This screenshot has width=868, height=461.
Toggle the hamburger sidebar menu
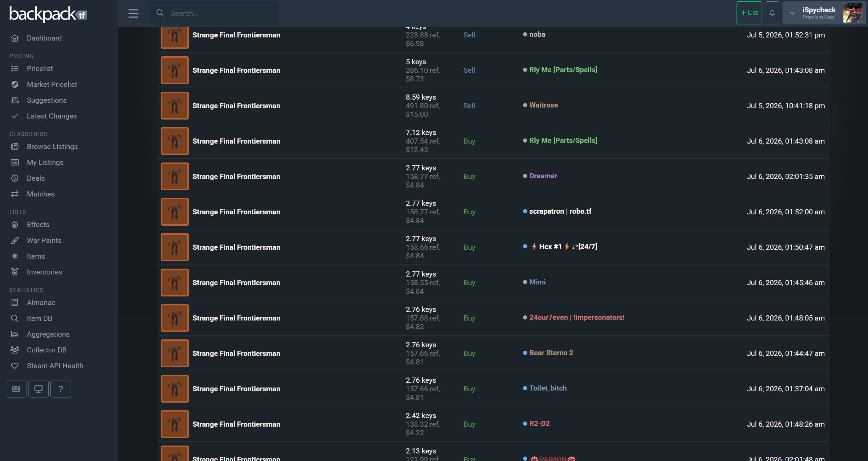134,13
